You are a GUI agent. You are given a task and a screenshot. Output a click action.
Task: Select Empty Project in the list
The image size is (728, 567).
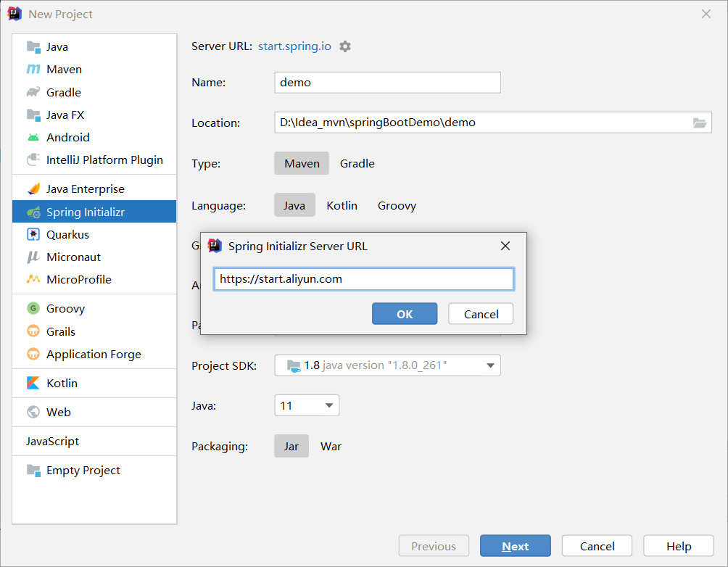pyautogui.click(x=94, y=471)
